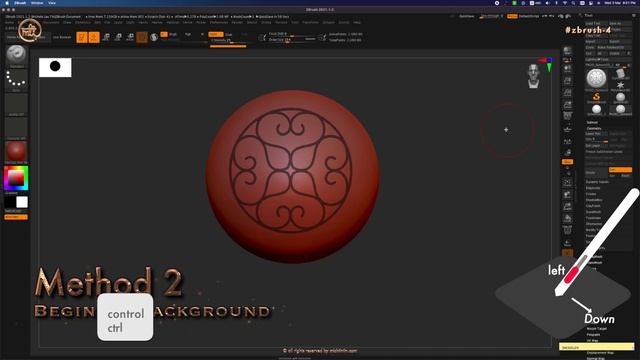The width and height of the screenshot is (640, 360).
Task: Open the Stroke dots selector
Action: (16, 80)
